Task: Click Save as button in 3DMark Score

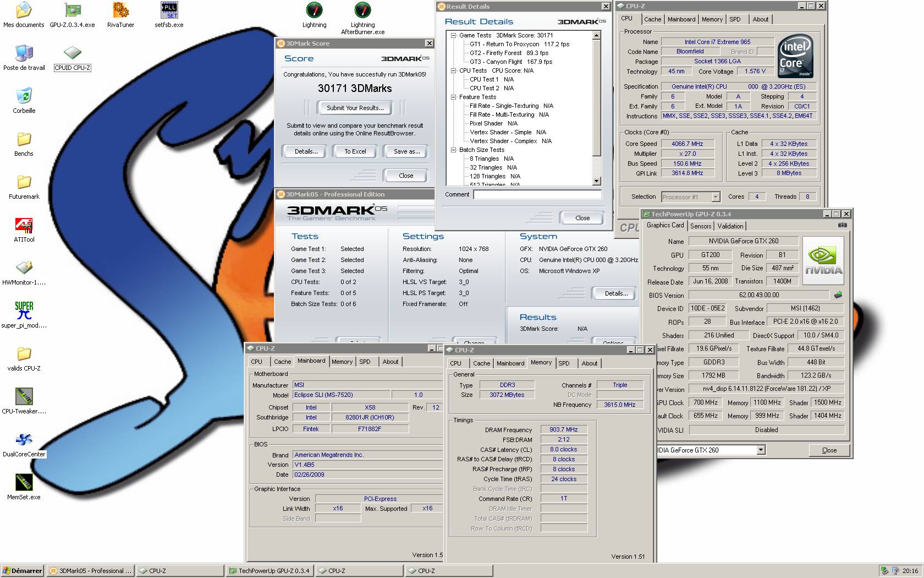Action: point(407,151)
